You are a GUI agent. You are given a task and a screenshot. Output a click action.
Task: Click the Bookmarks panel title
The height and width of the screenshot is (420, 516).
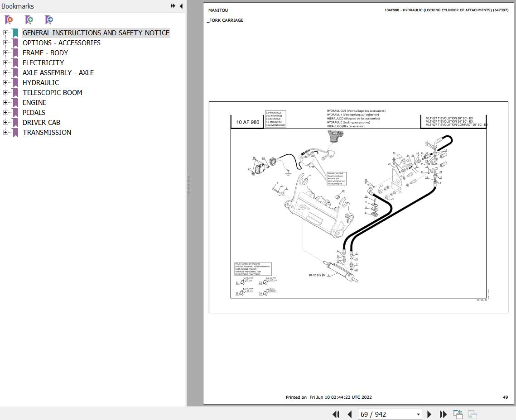coord(18,6)
